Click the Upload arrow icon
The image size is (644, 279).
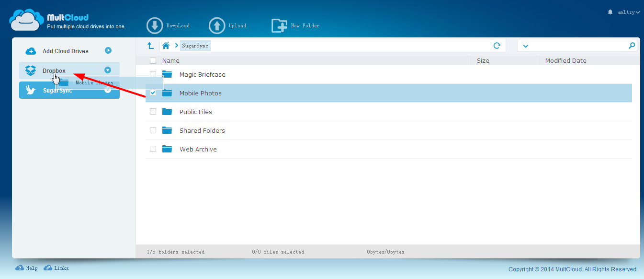pyautogui.click(x=217, y=25)
